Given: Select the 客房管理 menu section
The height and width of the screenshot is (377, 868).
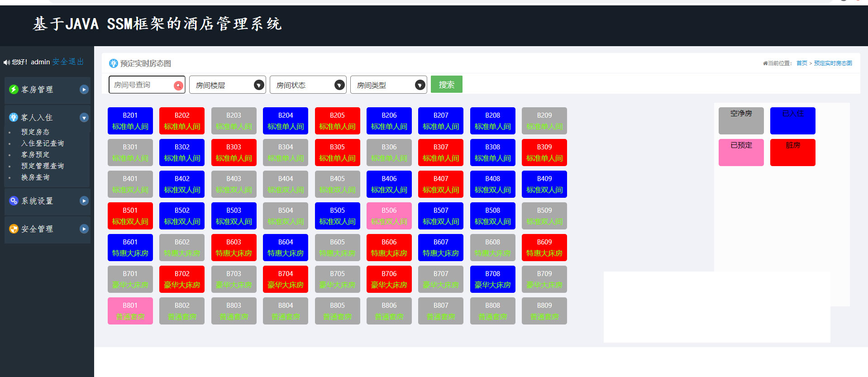Looking at the screenshot, I should [48, 90].
